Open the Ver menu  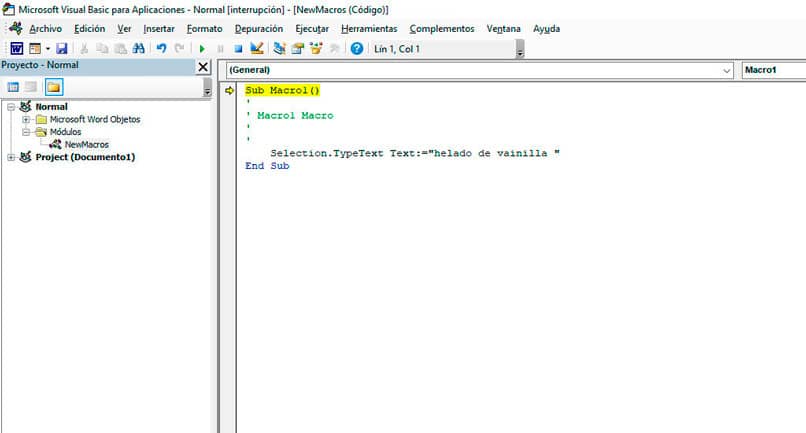click(x=124, y=29)
